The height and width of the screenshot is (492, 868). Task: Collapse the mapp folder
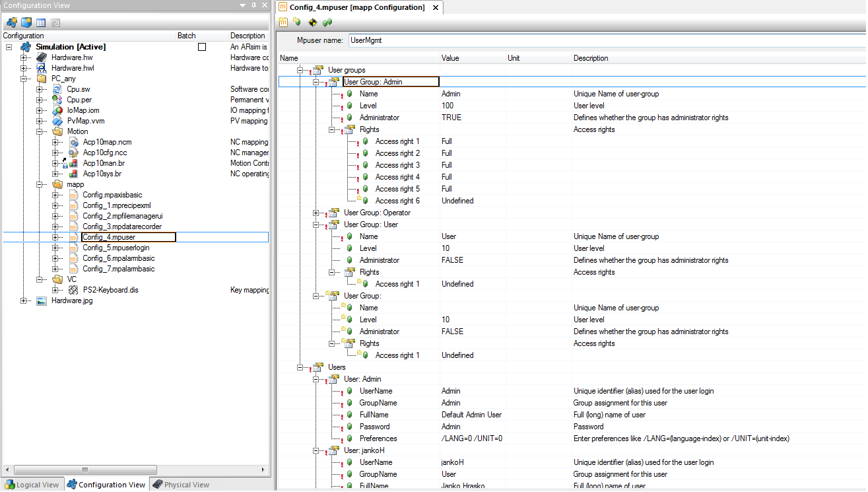(40, 184)
